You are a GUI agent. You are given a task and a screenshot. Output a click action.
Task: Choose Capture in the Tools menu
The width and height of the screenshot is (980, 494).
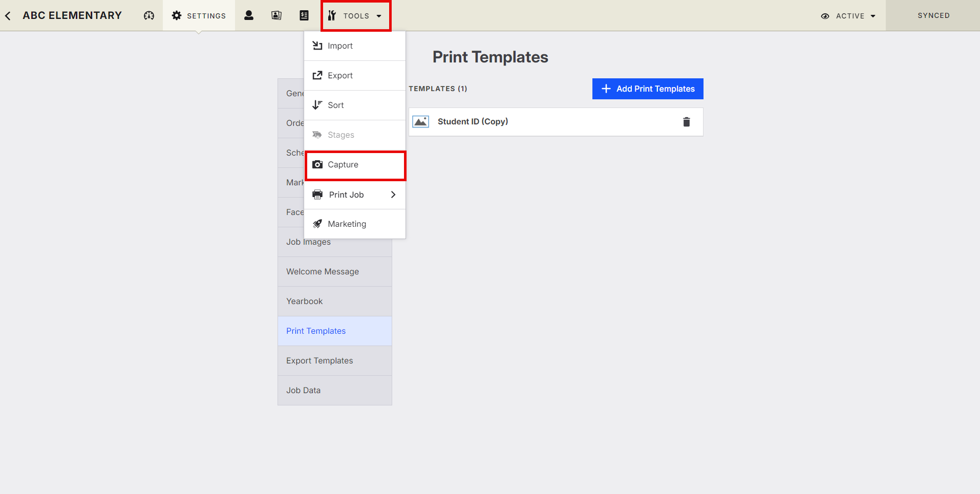343,165
